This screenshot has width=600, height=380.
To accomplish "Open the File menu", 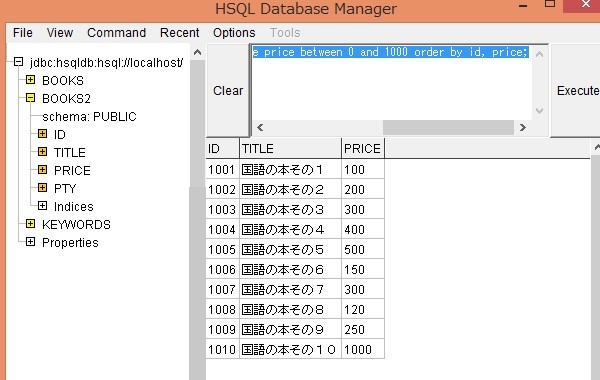I will click(23, 33).
